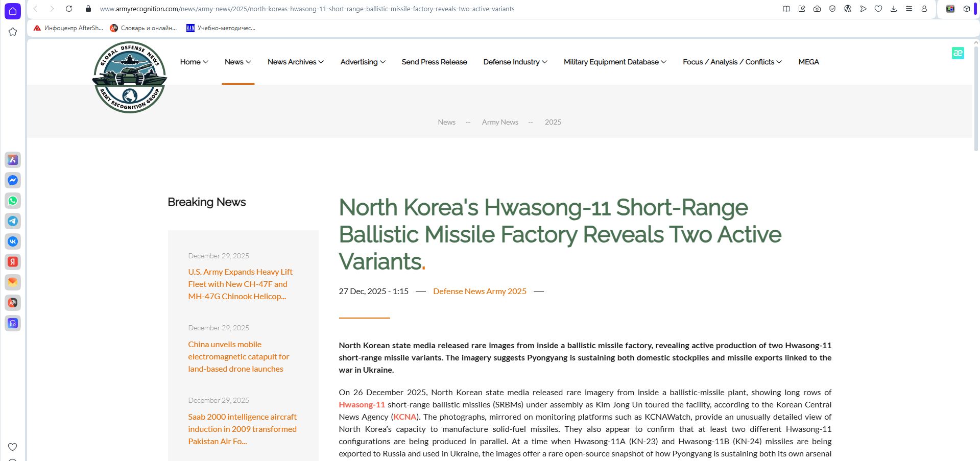Open the Defense Industry menu
The height and width of the screenshot is (461, 980).
pos(515,62)
